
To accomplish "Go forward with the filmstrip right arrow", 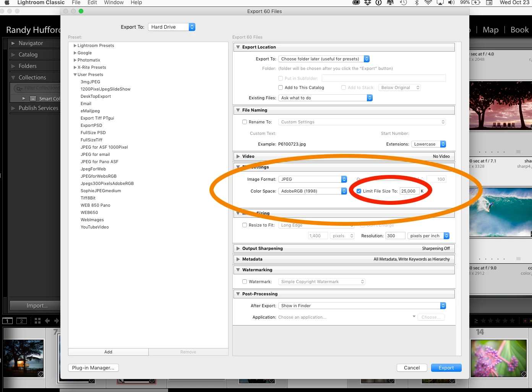I will [57, 321].
